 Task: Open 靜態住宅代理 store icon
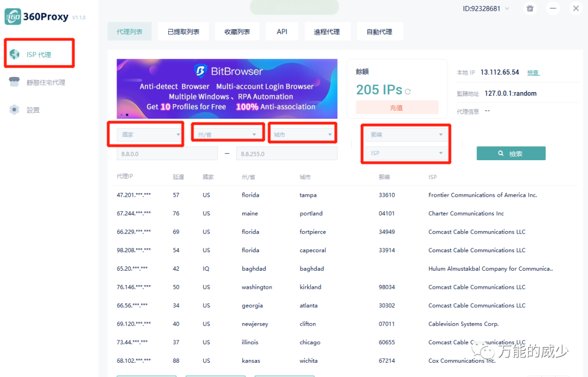pyautogui.click(x=14, y=82)
